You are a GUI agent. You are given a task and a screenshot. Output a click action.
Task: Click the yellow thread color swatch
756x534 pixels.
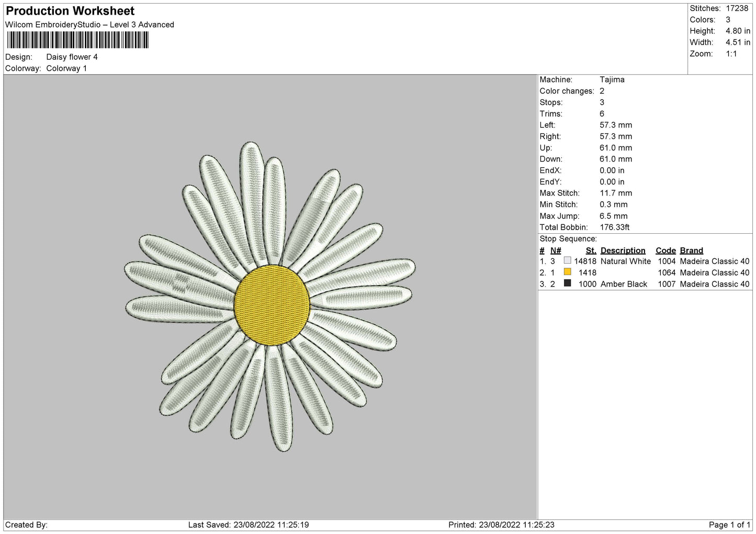[567, 272]
